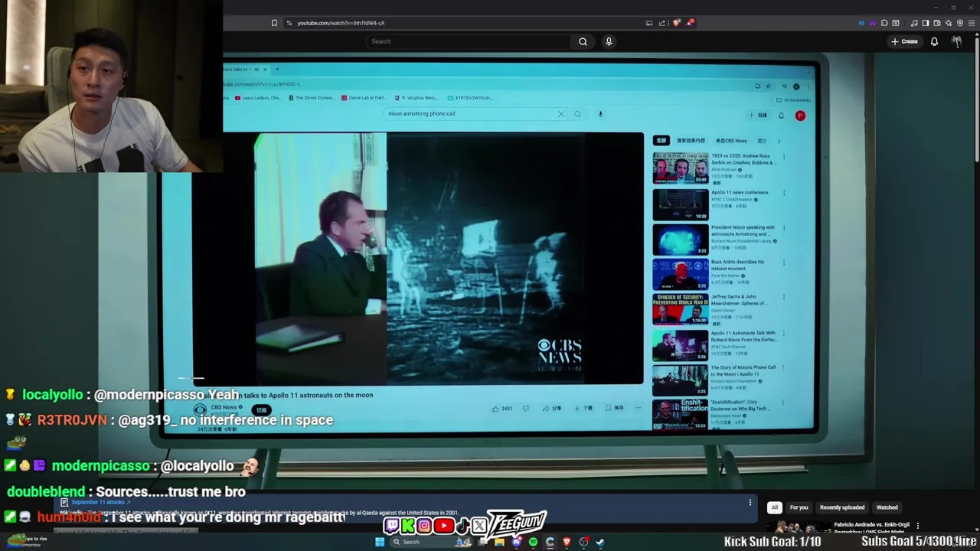Open site info icon left of youtube.com URL

pyautogui.click(x=289, y=23)
